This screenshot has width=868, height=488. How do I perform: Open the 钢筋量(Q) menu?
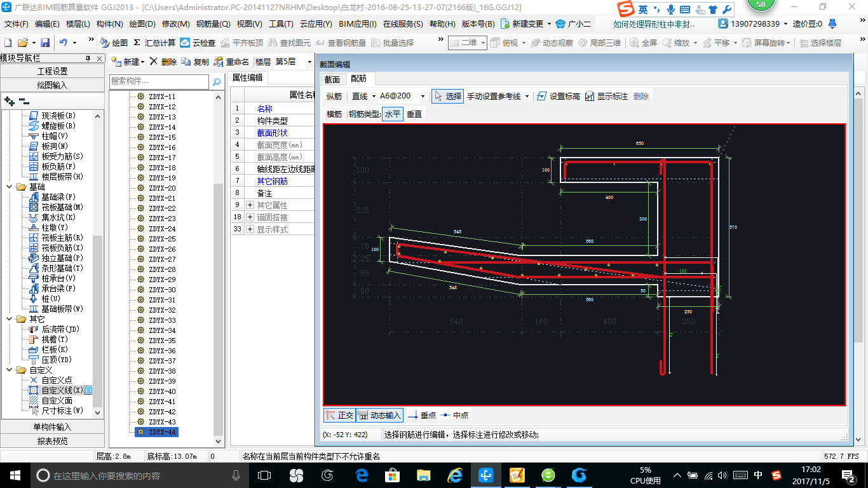[x=213, y=24]
